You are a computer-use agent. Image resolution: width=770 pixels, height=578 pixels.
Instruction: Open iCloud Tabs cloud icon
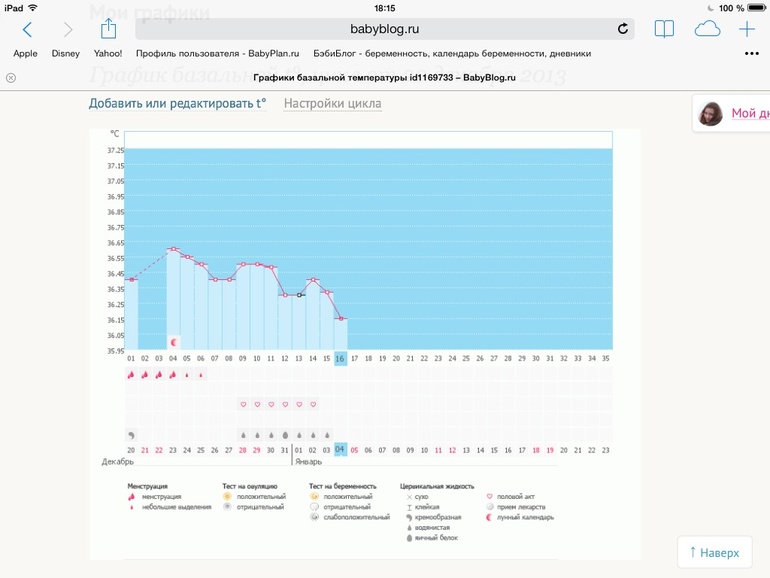(x=707, y=29)
